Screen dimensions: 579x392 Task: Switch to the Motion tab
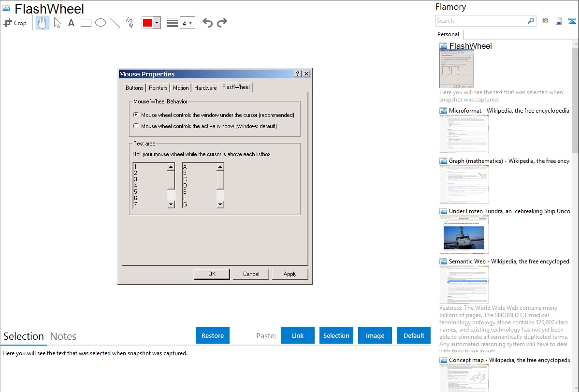click(181, 88)
